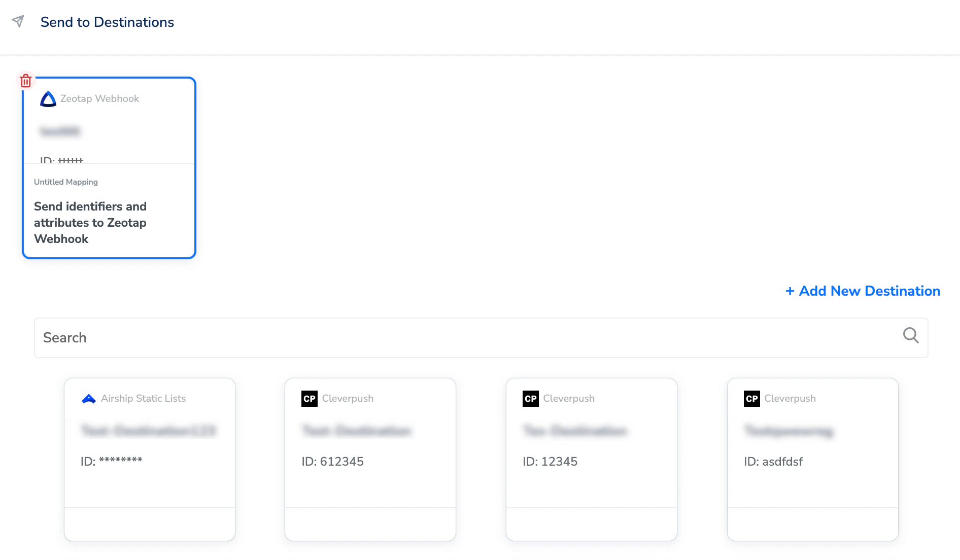Click CP logo on card ID asdfdsf

752,399
